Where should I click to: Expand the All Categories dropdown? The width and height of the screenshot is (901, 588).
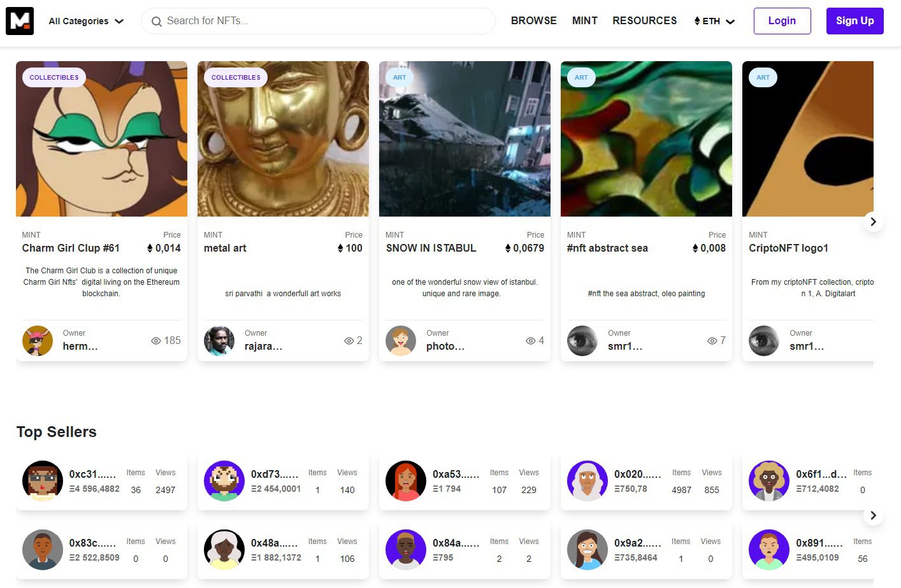[x=86, y=21]
